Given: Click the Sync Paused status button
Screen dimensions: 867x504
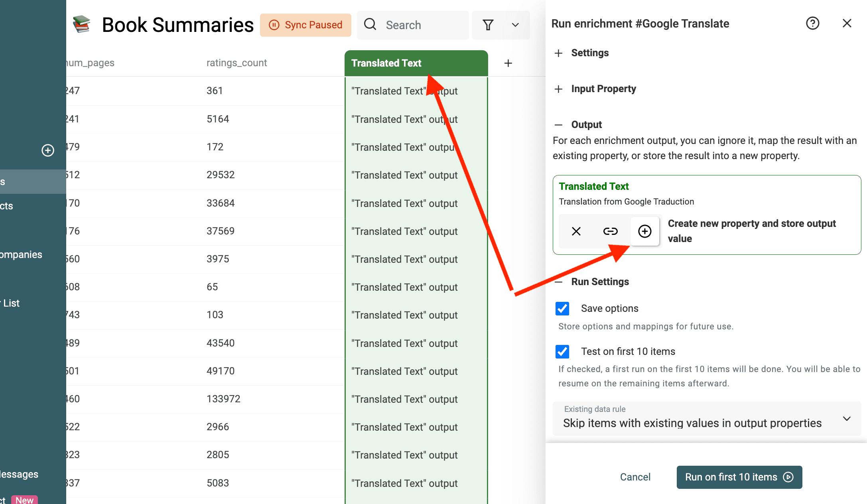Looking at the screenshot, I should pos(305,25).
